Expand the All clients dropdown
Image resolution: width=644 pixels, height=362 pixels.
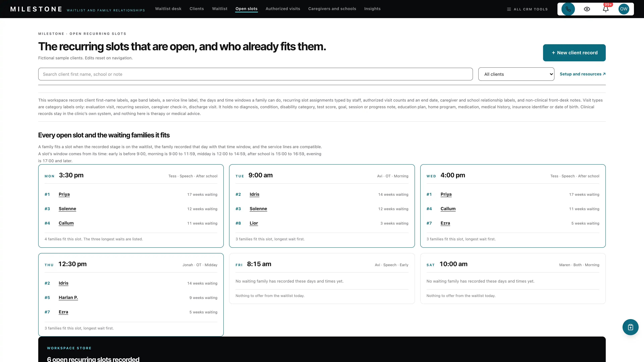pos(516,74)
